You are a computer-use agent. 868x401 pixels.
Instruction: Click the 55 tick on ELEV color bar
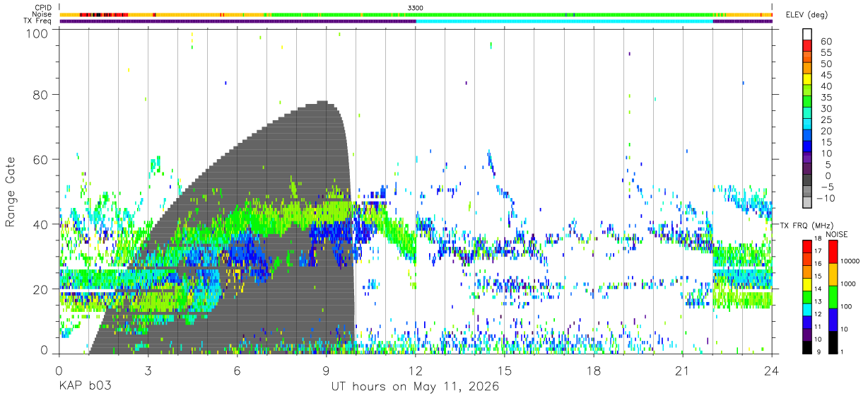(x=826, y=52)
